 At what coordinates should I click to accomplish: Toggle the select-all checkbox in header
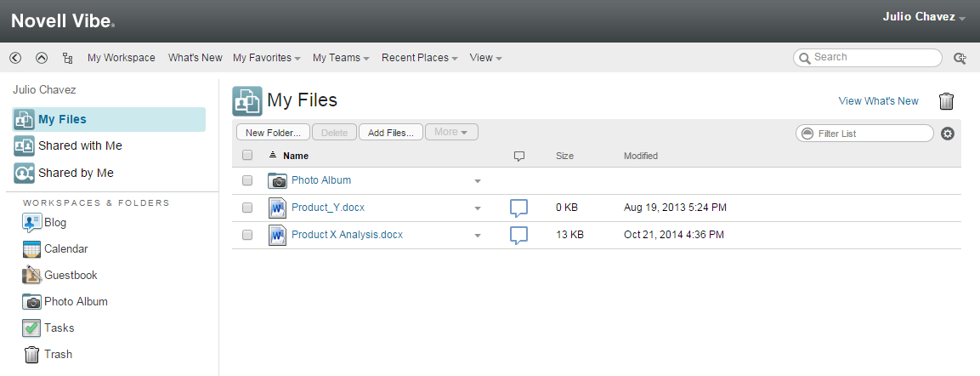click(x=247, y=156)
